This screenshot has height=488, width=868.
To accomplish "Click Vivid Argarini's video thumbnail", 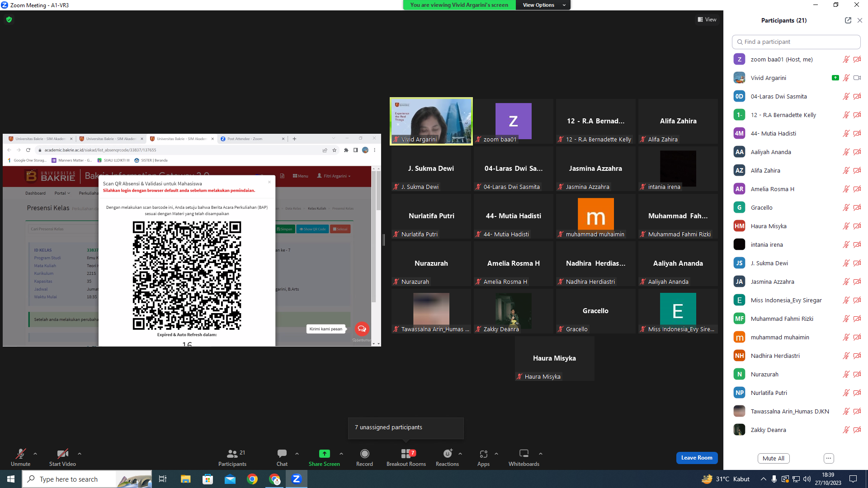I will point(431,121).
